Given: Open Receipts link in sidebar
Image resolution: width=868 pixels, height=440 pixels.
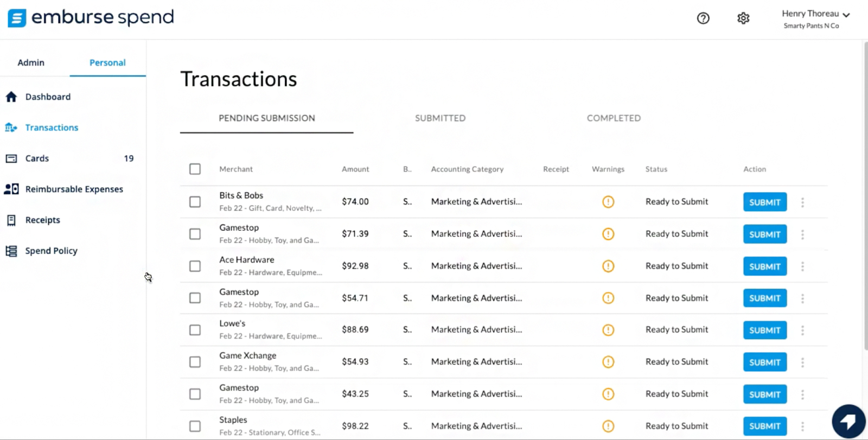Looking at the screenshot, I should click(x=42, y=220).
